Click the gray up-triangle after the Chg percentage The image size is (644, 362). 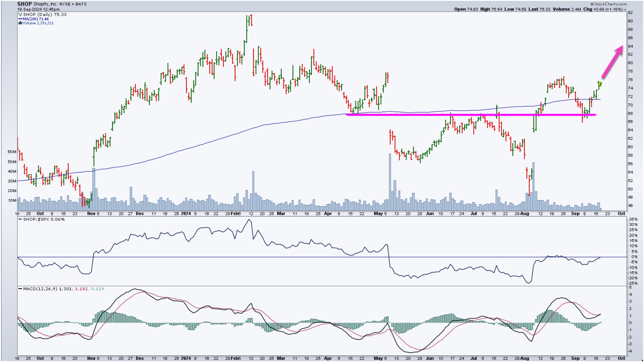click(x=625, y=10)
